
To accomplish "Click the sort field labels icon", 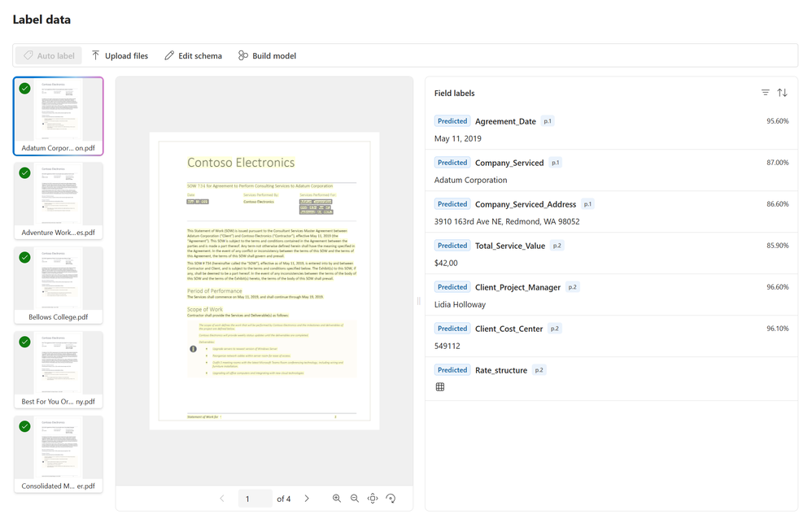I will pyautogui.click(x=783, y=93).
